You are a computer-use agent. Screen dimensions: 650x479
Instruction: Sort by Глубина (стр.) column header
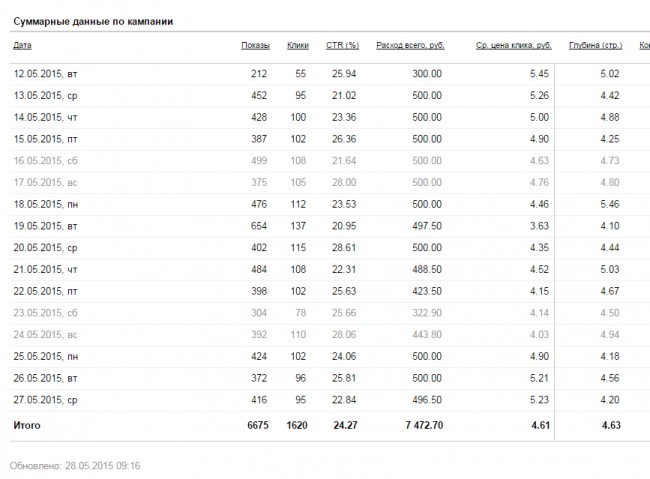596,45
